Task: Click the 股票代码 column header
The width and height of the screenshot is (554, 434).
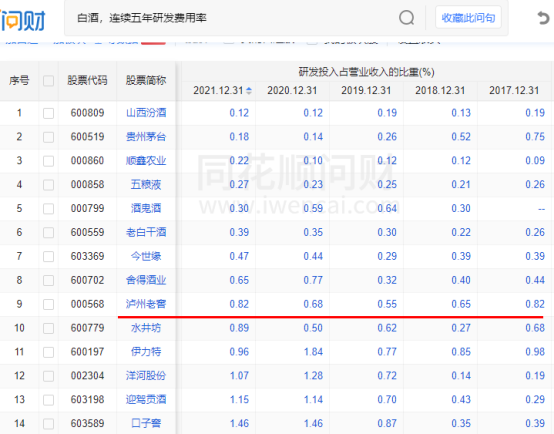Action: click(x=87, y=81)
